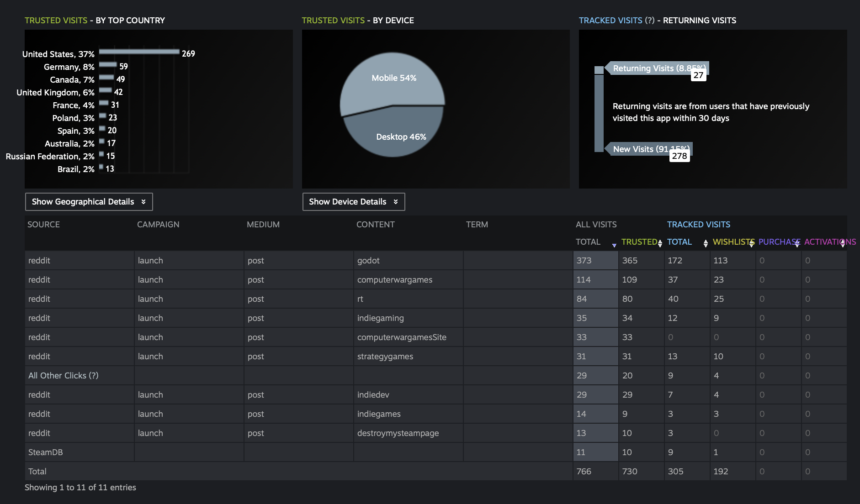Sort by Wishlists column arrows
The width and height of the screenshot is (860, 504).
click(752, 243)
